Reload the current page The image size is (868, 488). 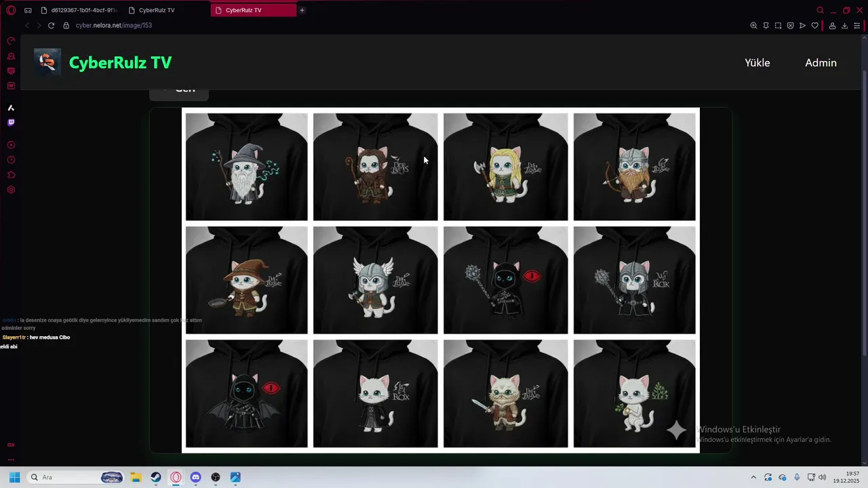click(51, 25)
